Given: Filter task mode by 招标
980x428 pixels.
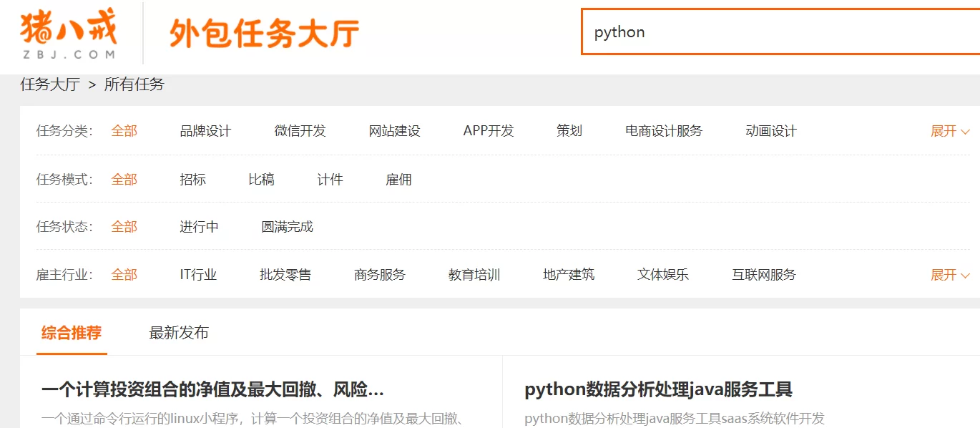Looking at the screenshot, I should pos(192,180).
